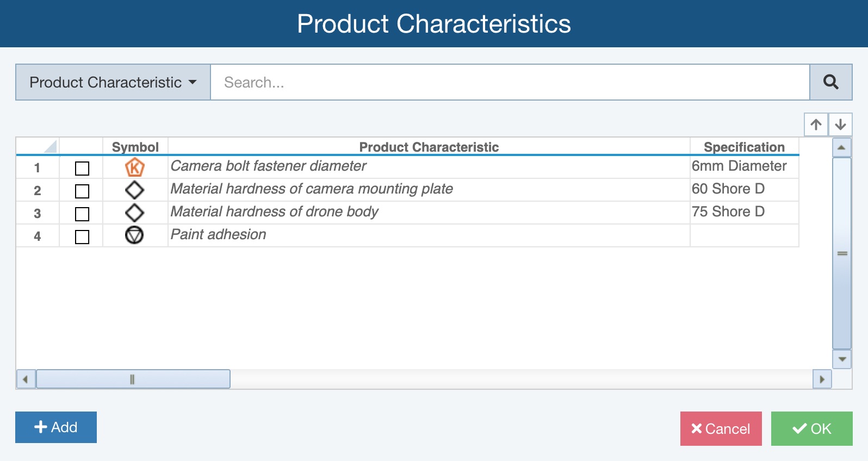Image resolution: width=868 pixels, height=461 pixels.
Task: Select the Paint adhesion row checkbox
Action: pos(82,237)
